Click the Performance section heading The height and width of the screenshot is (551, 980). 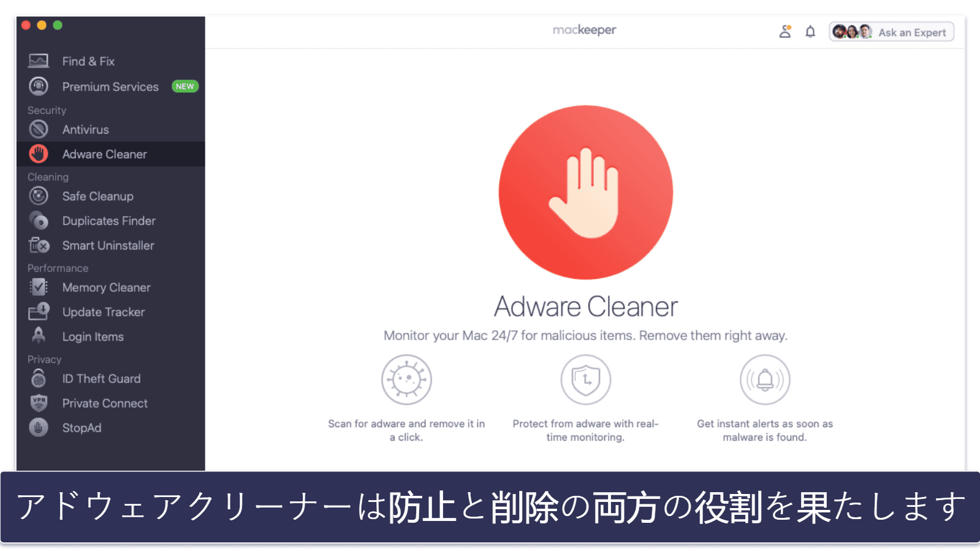coord(58,268)
